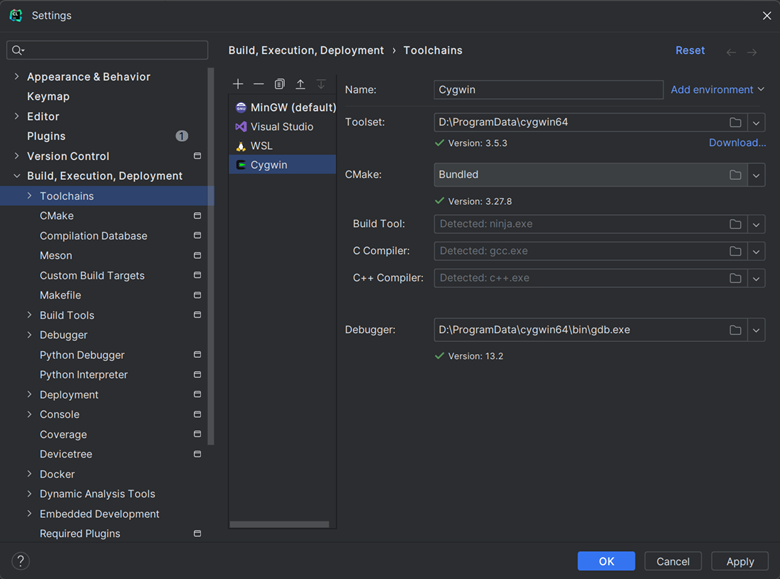Viewport: 780px width, 579px height.
Task: Click the Name field containing Cygwin
Action: [548, 90]
